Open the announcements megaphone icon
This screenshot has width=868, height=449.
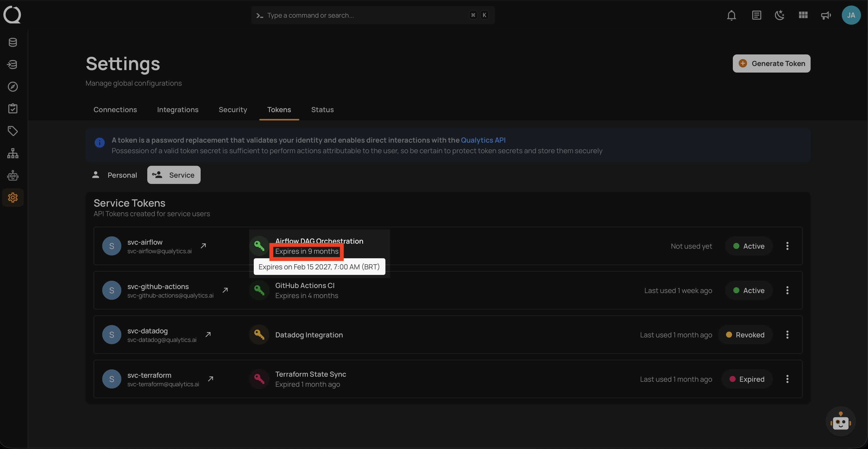(826, 15)
